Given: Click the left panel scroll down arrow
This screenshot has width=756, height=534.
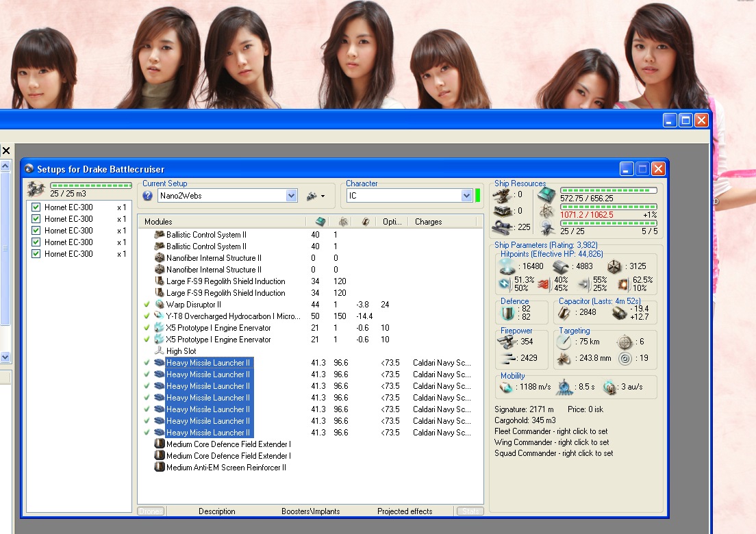Looking at the screenshot, I should click(x=5, y=357).
